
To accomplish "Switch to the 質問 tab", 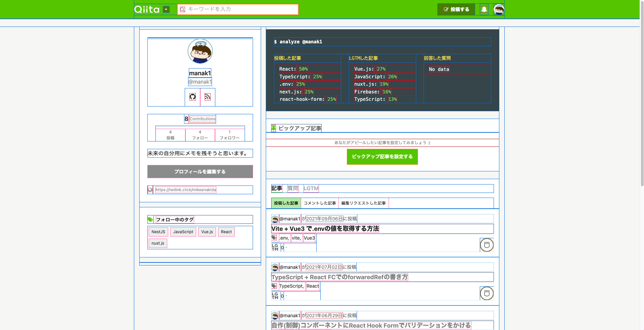I will (292, 188).
